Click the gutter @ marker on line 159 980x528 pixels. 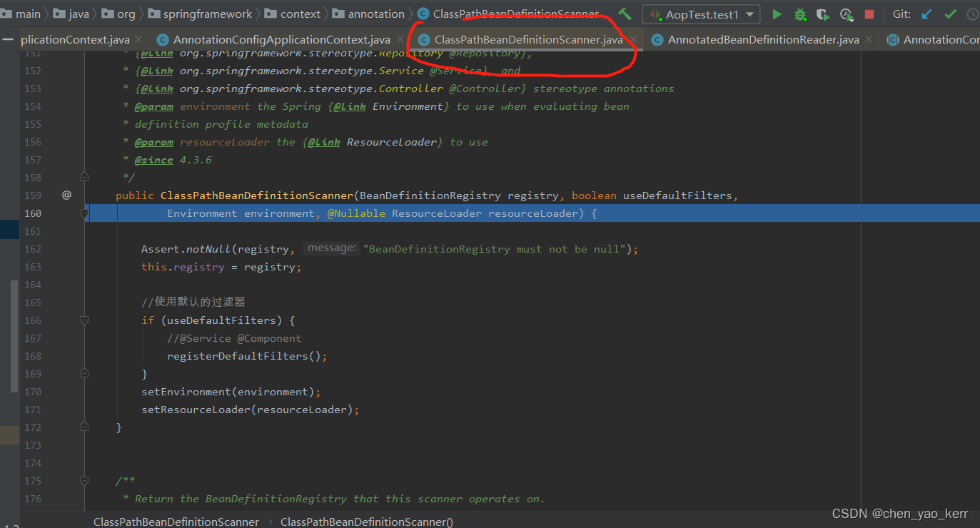pyautogui.click(x=66, y=195)
